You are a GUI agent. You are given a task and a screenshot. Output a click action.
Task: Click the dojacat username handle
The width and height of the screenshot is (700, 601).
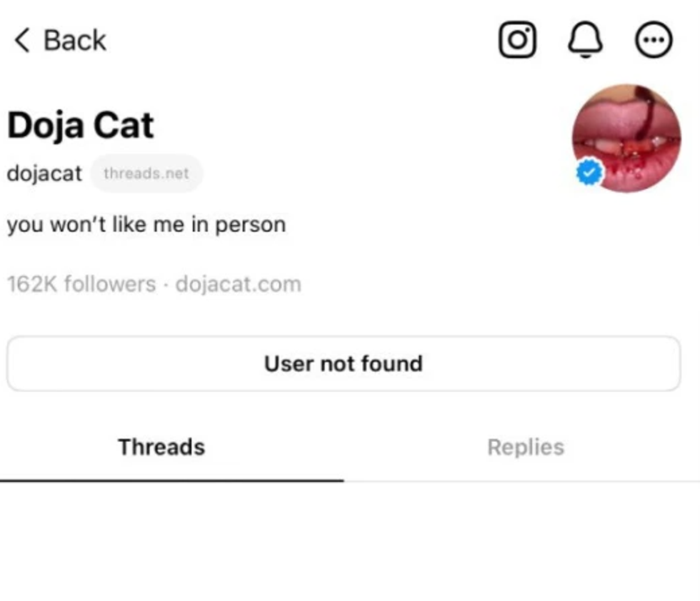pyautogui.click(x=44, y=173)
